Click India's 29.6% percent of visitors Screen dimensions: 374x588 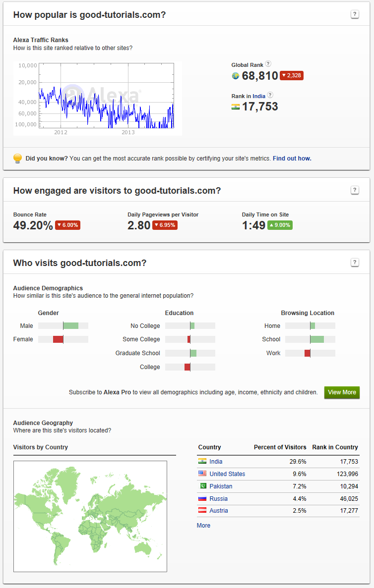pos(298,461)
